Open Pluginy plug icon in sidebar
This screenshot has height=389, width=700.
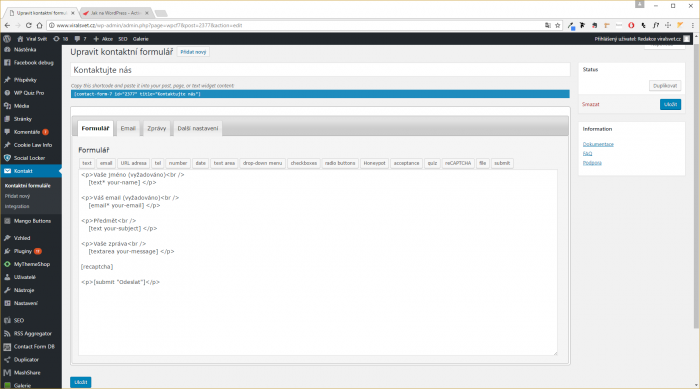click(x=7, y=251)
